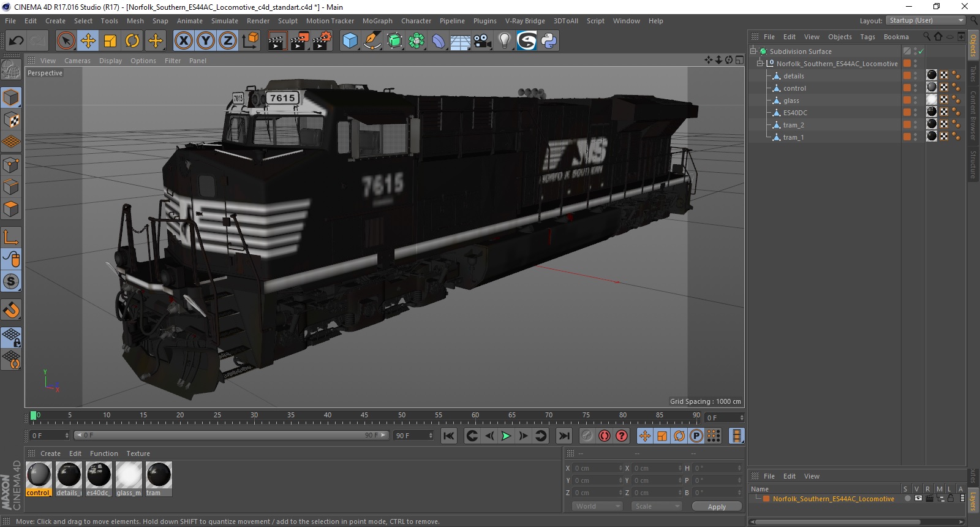Add a Bend deformer

click(439, 41)
